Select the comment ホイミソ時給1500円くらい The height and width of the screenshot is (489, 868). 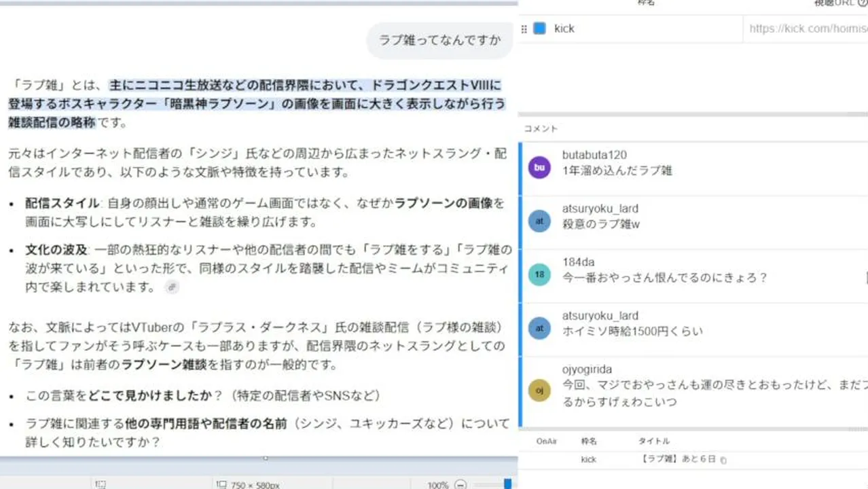(632, 331)
